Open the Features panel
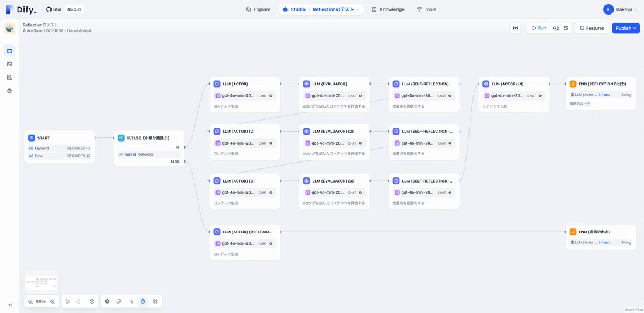The image size is (644, 313). 591,28
